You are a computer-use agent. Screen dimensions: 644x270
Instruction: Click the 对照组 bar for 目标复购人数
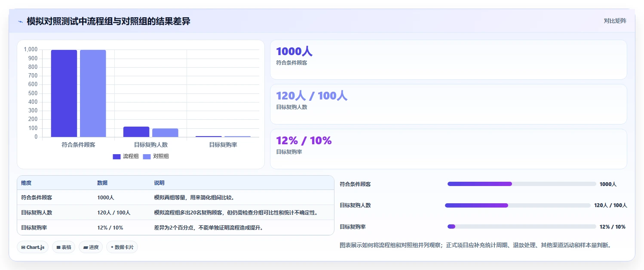click(165, 133)
